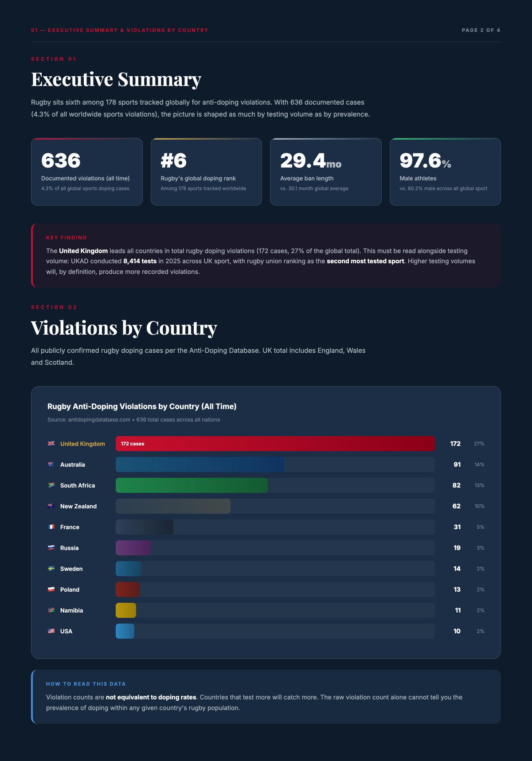Click the Sweden flag icon

51,569
